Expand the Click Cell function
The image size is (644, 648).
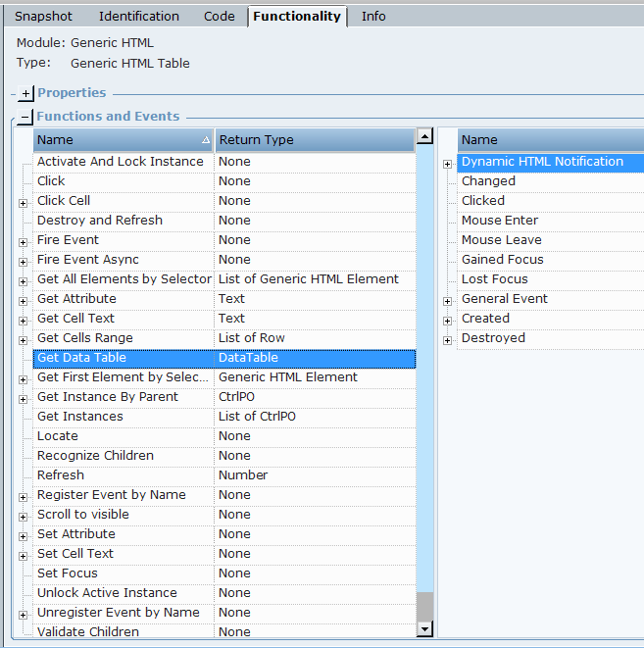[x=23, y=202]
